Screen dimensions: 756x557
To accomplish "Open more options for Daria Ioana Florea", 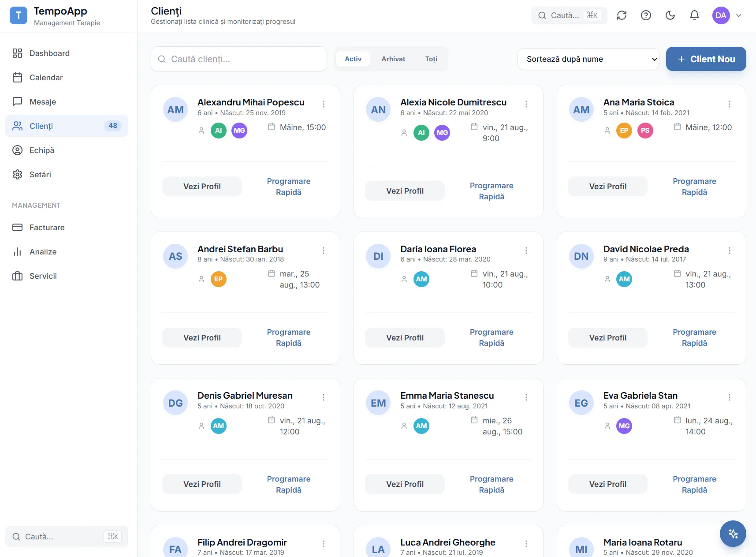I will [526, 250].
